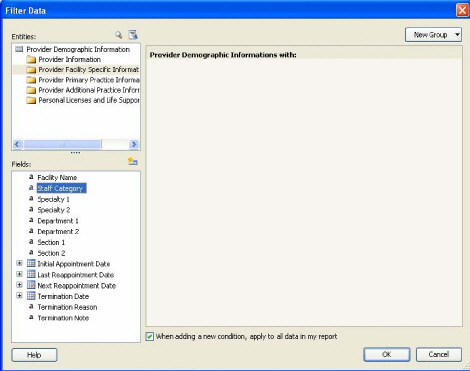The height and width of the screenshot is (371, 470).
Task: Select the Section 2 field
Action: [x=51, y=253]
